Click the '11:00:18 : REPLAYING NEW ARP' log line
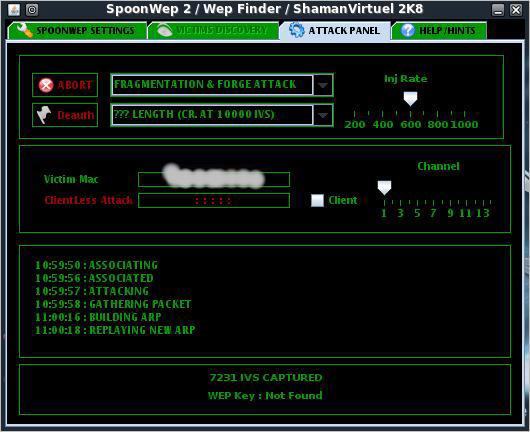530x432 pixels. pyautogui.click(x=115, y=330)
